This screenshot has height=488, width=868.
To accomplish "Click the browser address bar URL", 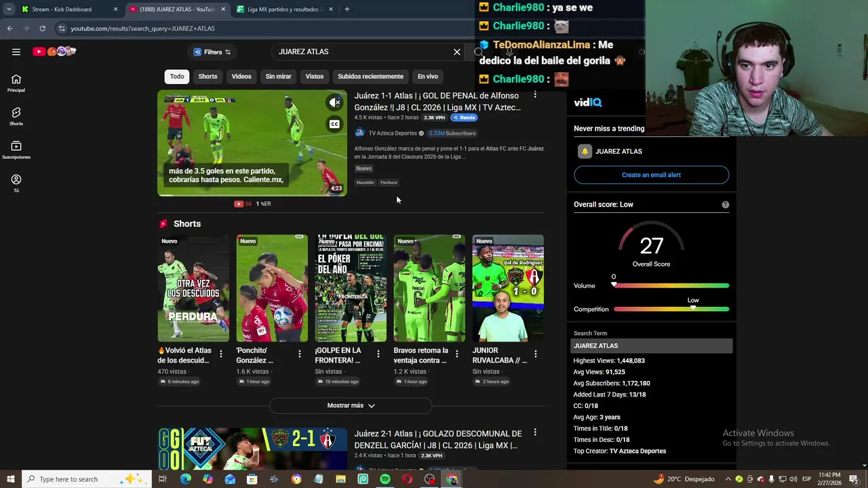I will click(x=142, y=28).
